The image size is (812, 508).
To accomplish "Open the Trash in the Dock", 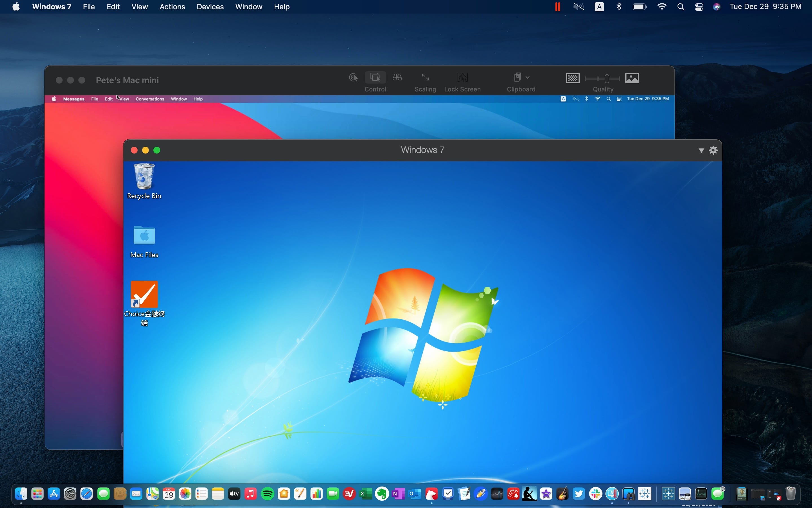I will (791, 494).
